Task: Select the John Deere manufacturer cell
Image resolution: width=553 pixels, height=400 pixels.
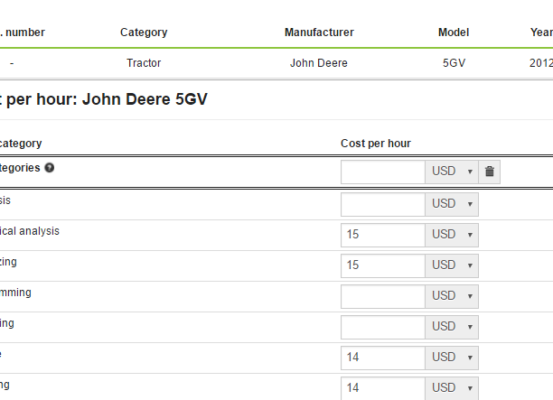Action: pyautogui.click(x=319, y=63)
